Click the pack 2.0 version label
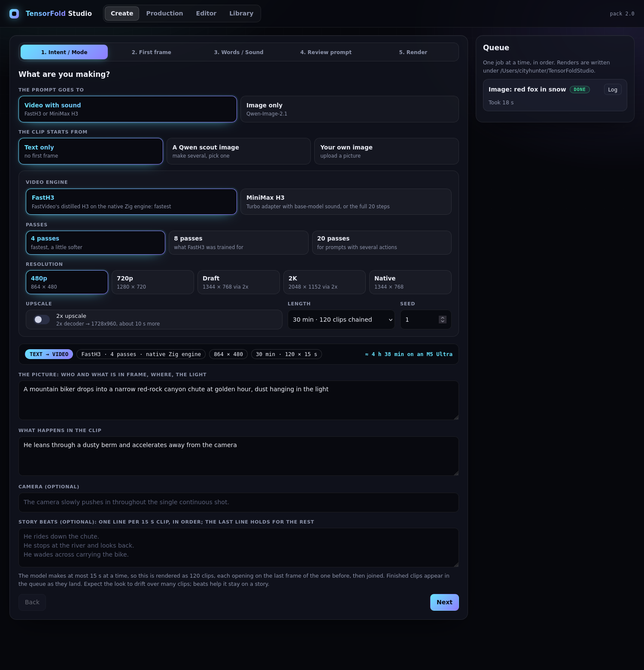644x670 pixels. click(x=622, y=14)
